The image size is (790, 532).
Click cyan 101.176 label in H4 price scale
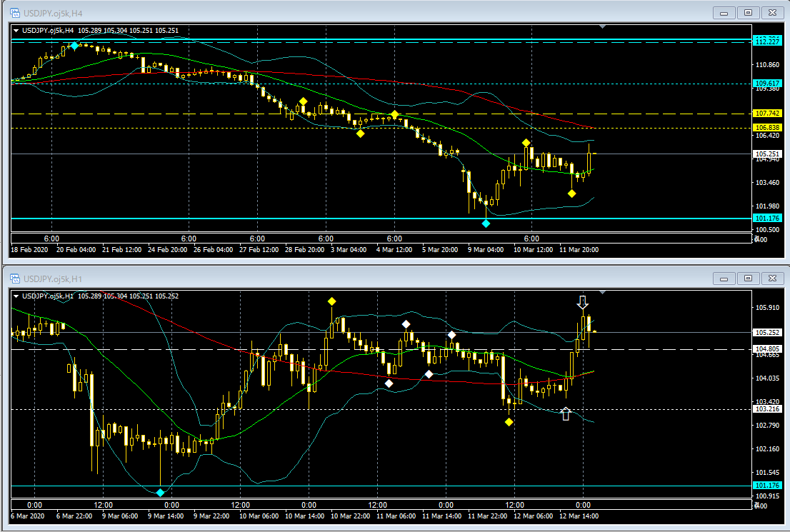767,219
